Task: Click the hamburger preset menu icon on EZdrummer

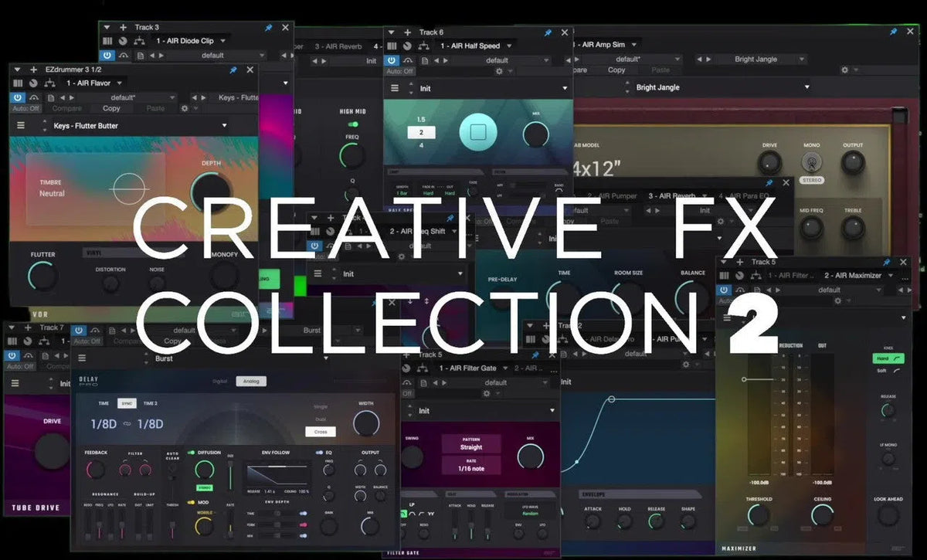Action: tap(20, 124)
